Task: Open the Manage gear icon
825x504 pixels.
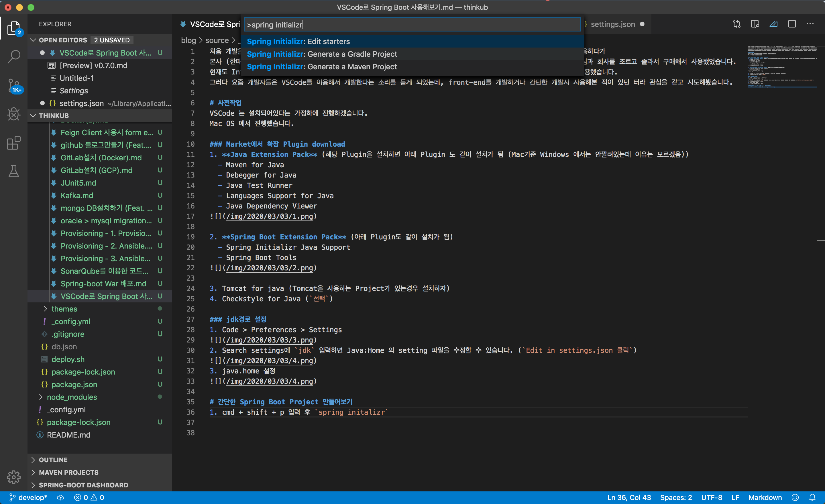Action: (x=14, y=477)
